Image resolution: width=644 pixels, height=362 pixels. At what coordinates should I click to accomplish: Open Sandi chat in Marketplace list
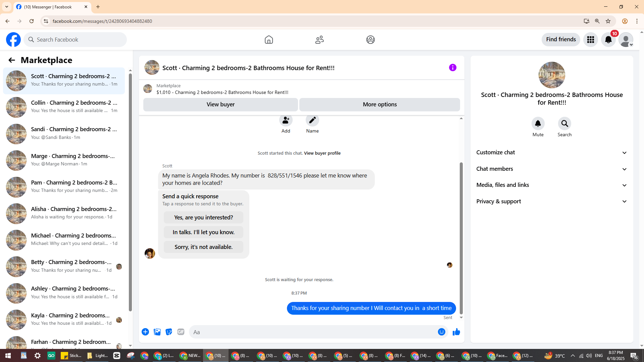point(64,134)
